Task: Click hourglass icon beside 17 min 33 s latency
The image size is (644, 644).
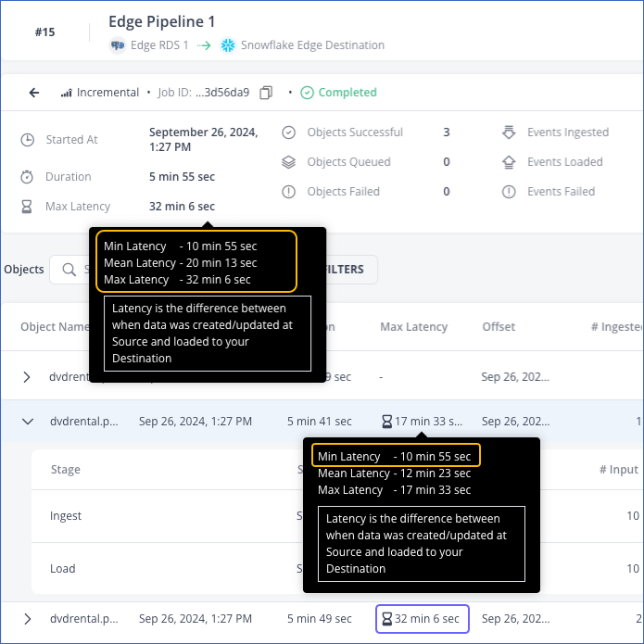Action: coord(386,422)
